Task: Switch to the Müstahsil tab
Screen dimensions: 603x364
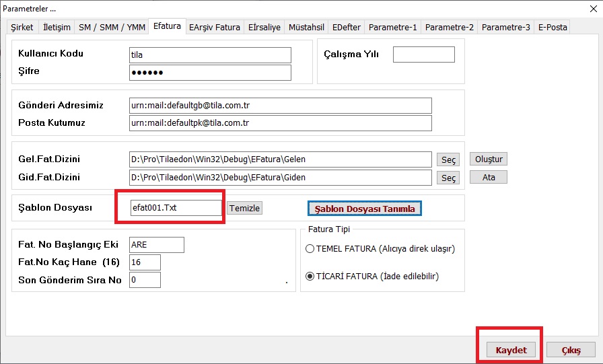Action: point(306,28)
